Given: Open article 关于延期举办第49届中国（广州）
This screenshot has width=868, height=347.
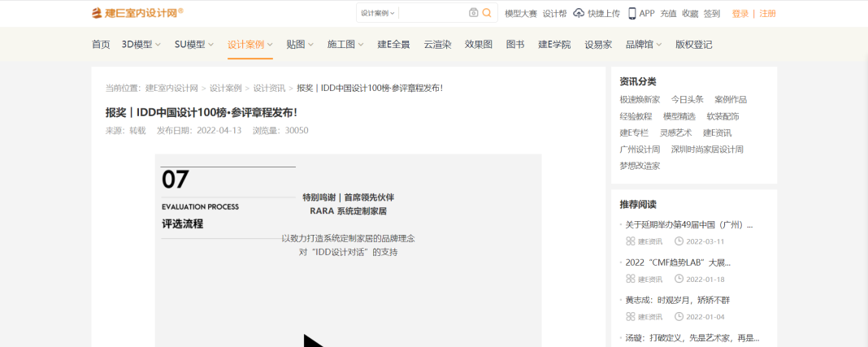Looking at the screenshot, I should coord(689,224).
